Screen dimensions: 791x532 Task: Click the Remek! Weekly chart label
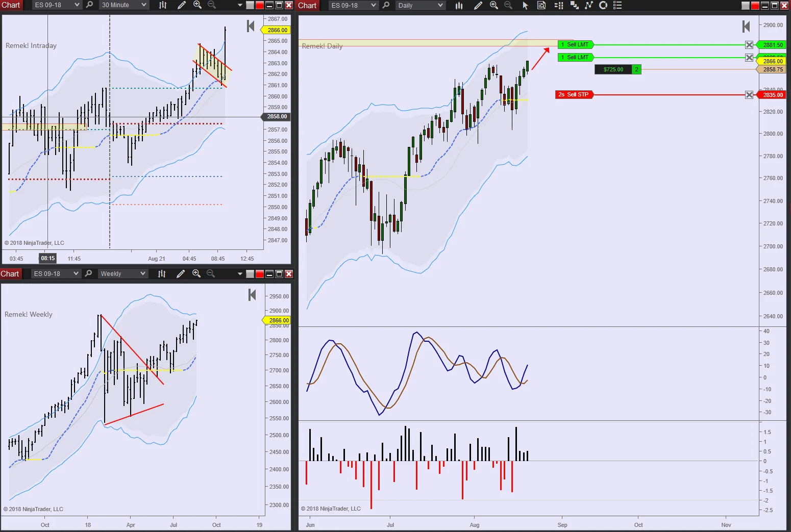(x=29, y=314)
